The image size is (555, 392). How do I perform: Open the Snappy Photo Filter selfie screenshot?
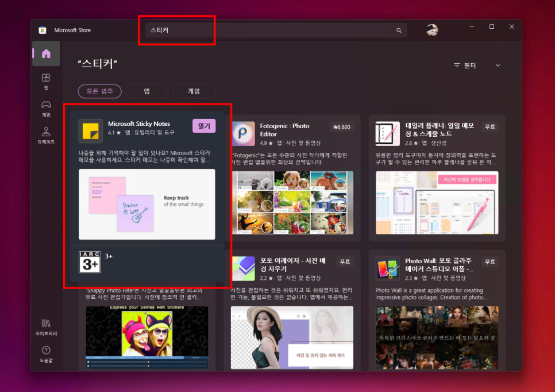[147, 337]
